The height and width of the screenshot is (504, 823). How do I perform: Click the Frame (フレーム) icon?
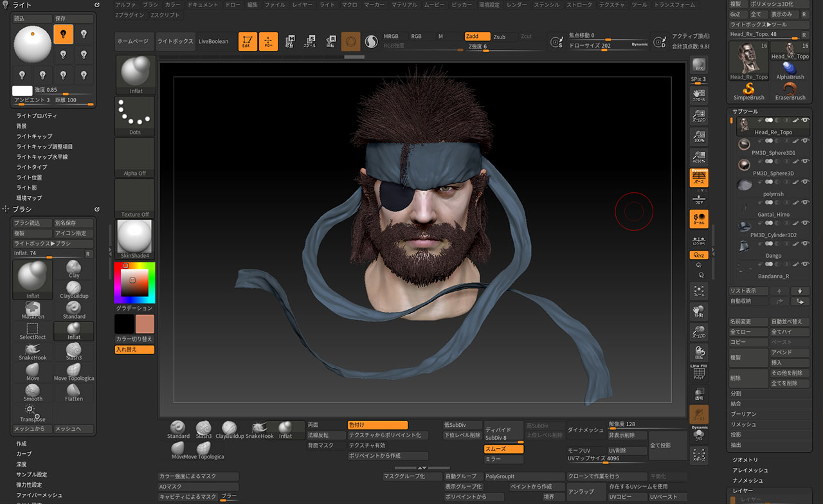pos(698,291)
